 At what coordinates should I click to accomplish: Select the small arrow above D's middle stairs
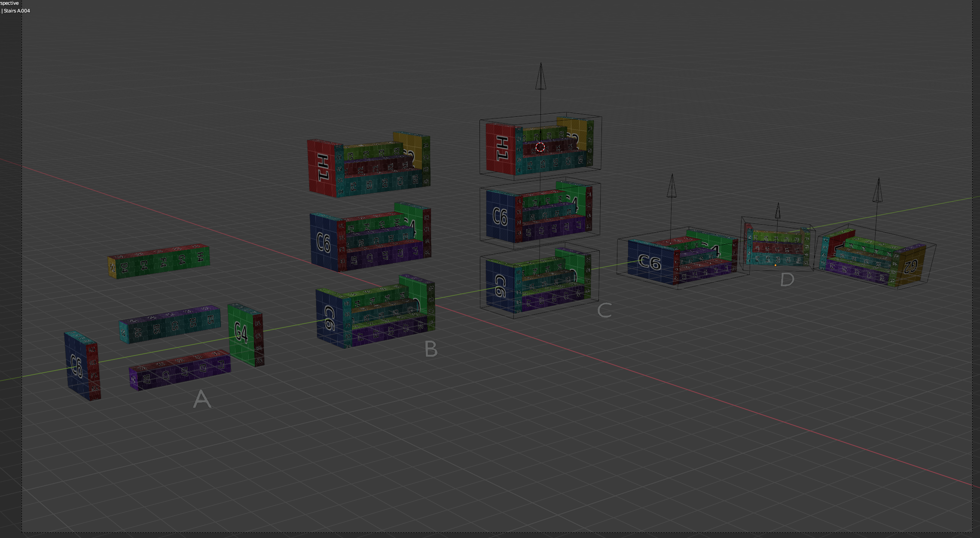[x=778, y=211]
